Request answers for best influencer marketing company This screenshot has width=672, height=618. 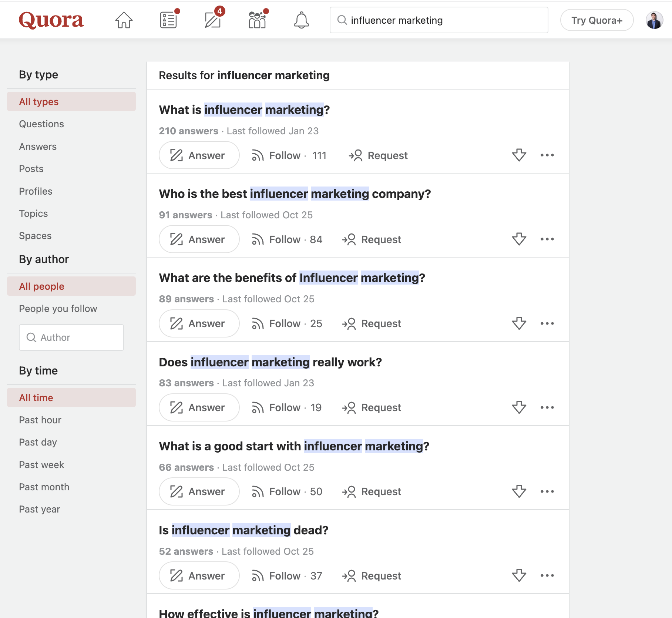pos(372,239)
